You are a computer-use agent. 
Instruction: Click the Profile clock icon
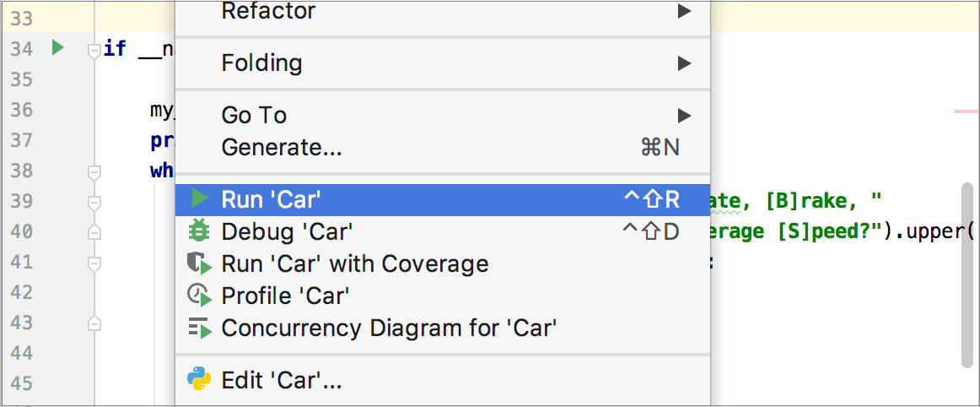199,296
